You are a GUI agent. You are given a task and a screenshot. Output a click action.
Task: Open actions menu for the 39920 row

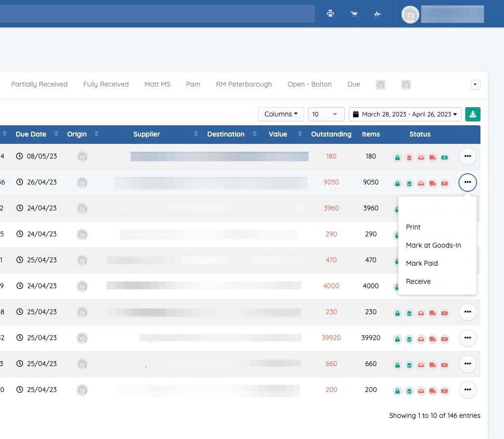[467, 338]
